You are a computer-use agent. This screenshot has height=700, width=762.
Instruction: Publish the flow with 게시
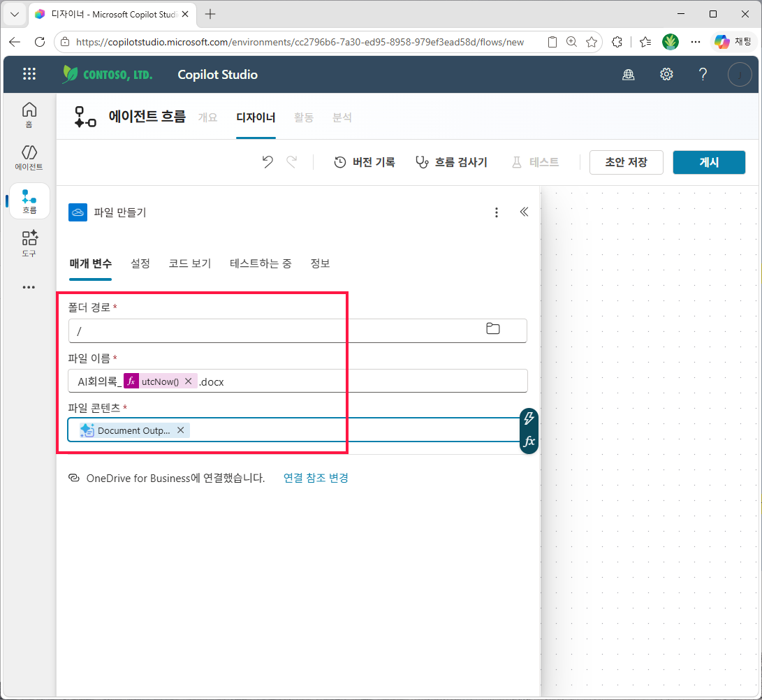tap(709, 162)
